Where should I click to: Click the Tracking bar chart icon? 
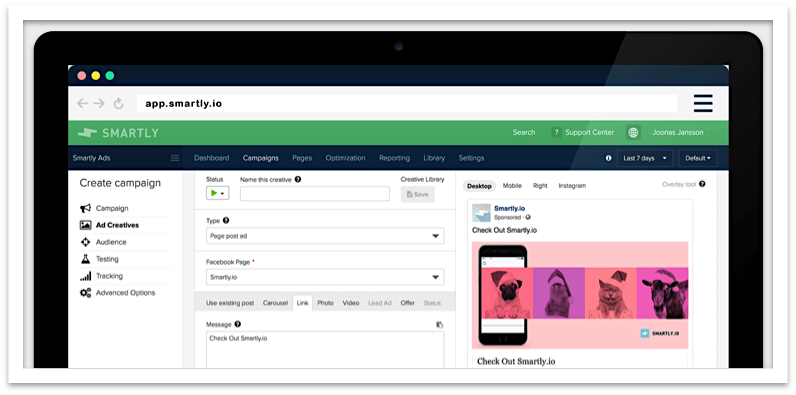(85, 276)
